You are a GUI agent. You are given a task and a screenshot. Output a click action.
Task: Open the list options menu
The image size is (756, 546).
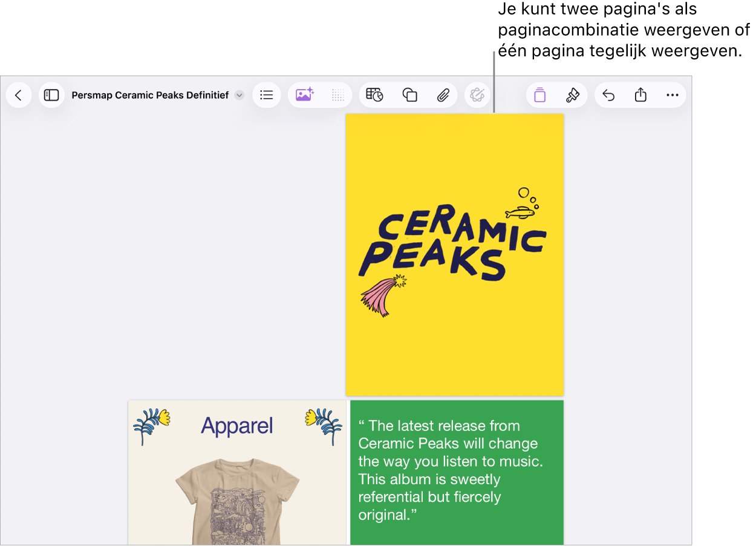point(267,95)
